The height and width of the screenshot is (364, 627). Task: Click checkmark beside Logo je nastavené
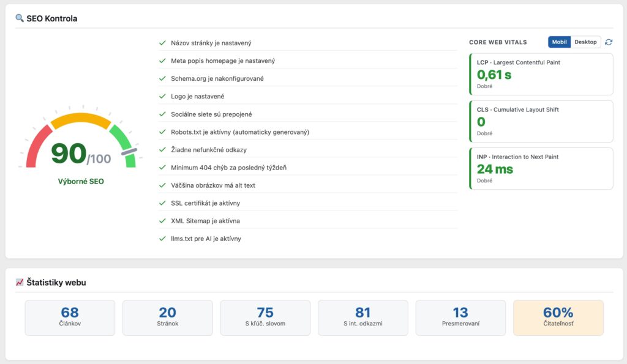(162, 96)
